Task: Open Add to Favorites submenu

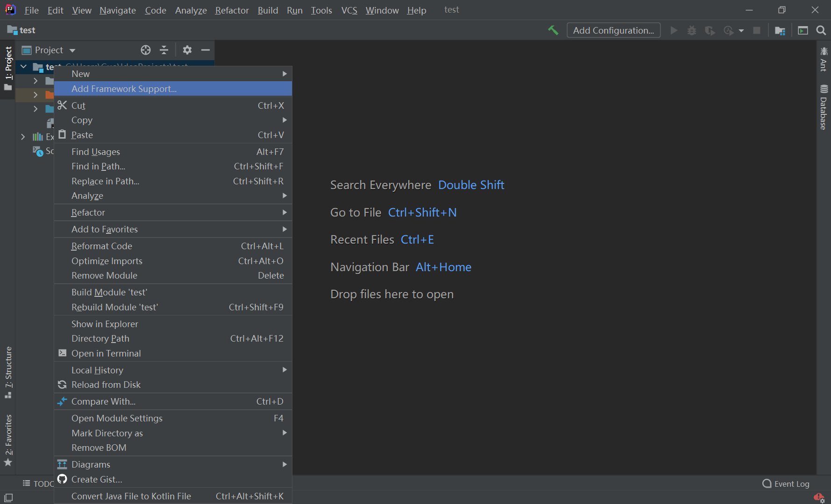Action: [173, 229]
